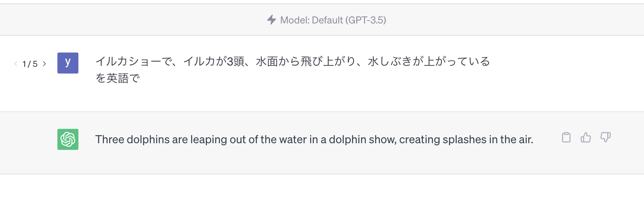
Task: Click the '3頭' text in the user message
Action: tap(236, 61)
